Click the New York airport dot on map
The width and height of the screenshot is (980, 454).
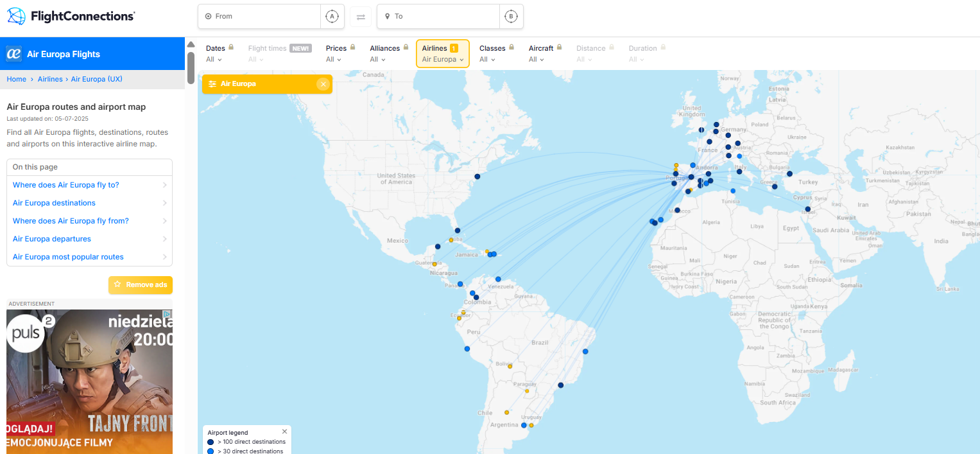[x=477, y=177]
